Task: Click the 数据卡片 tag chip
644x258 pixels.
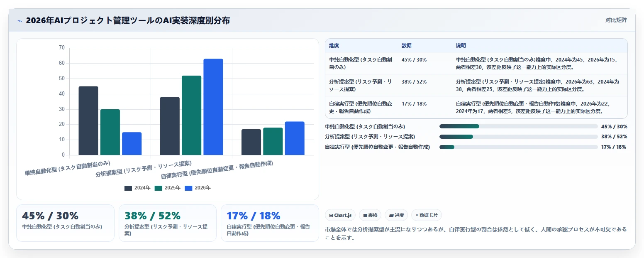Action: [427, 215]
